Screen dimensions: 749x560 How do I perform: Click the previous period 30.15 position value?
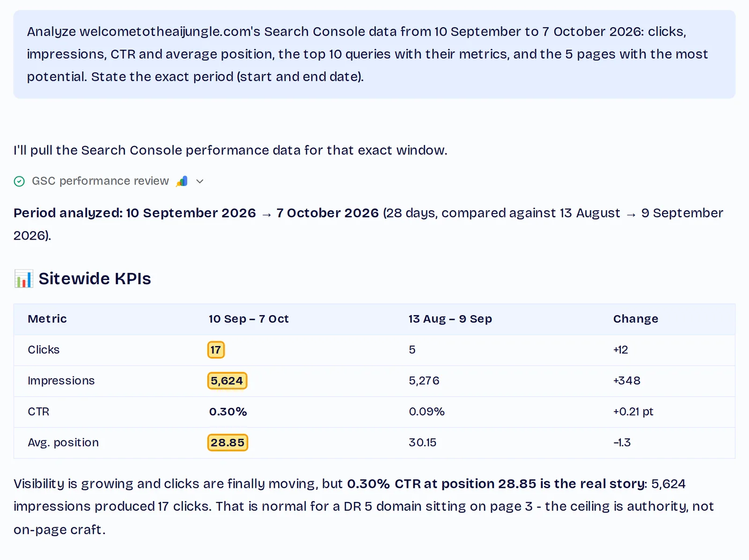pos(422,442)
